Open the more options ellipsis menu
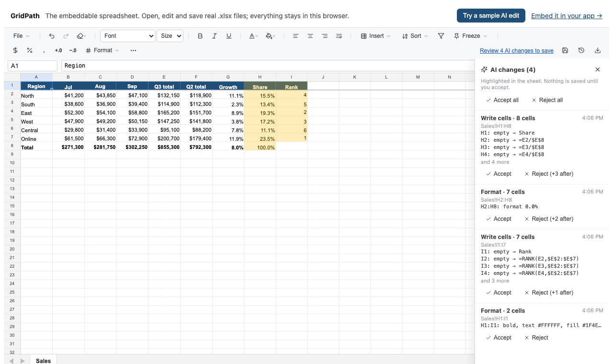 coord(133,50)
